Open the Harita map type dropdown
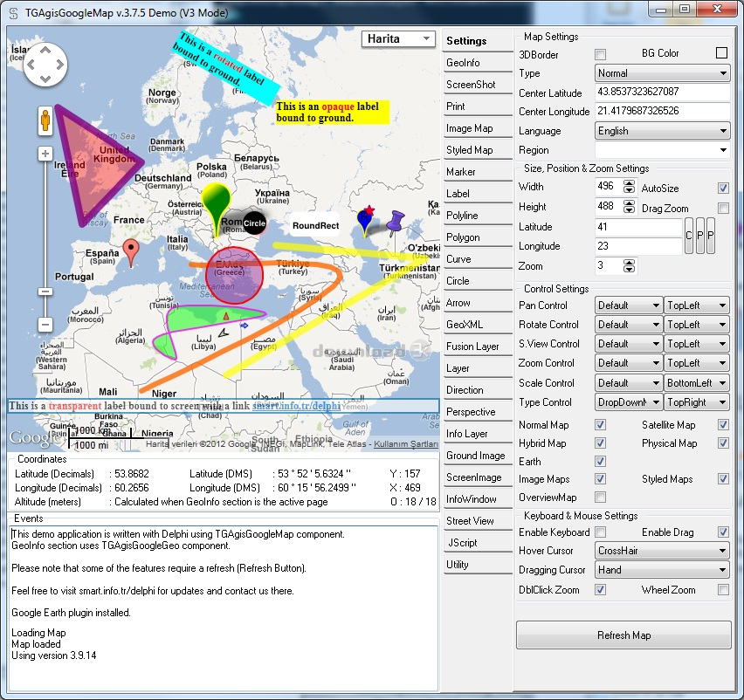This screenshot has width=744, height=700. tap(398, 39)
